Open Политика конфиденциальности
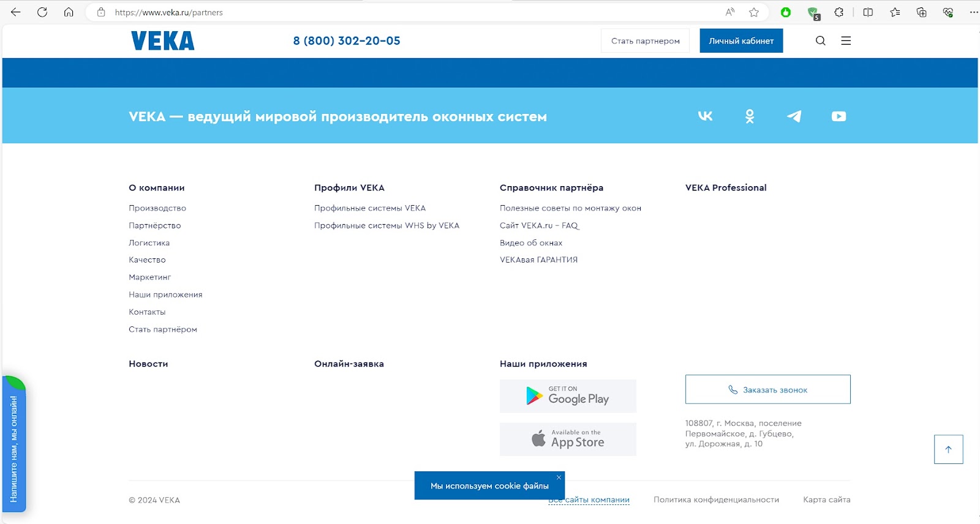The width and height of the screenshot is (980, 524). pos(716,500)
